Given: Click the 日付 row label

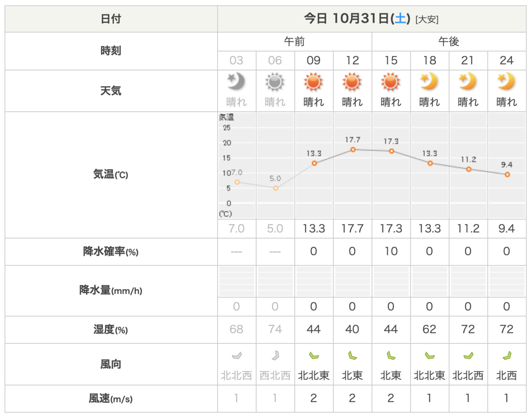Looking at the screenshot, I should tap(111, 19).
